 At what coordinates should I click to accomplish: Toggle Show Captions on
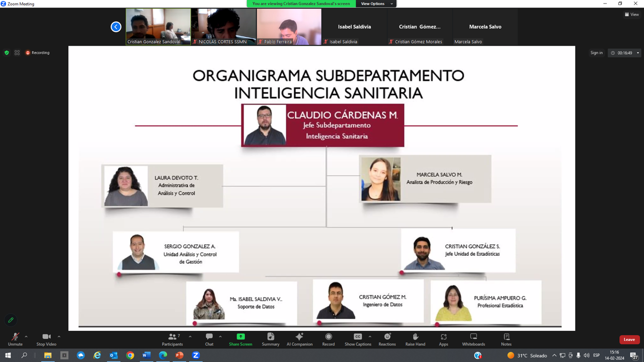358,339
